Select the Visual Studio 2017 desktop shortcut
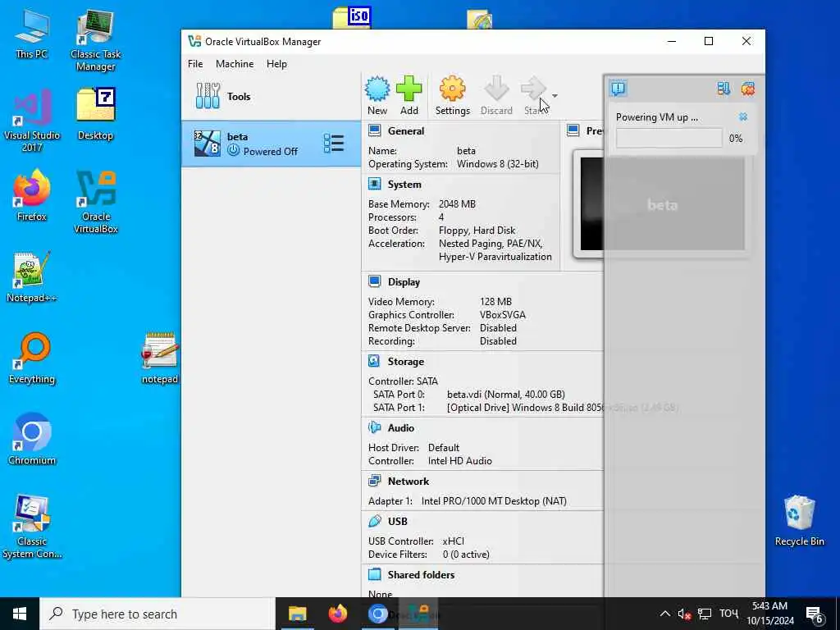This screenshot has height=630, width=840. (32, 121)
